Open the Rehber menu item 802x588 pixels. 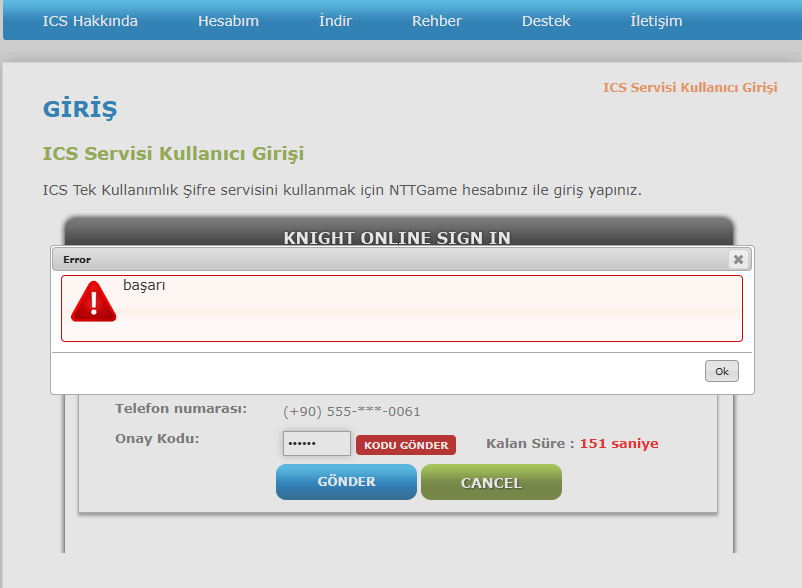pos(437,21)
